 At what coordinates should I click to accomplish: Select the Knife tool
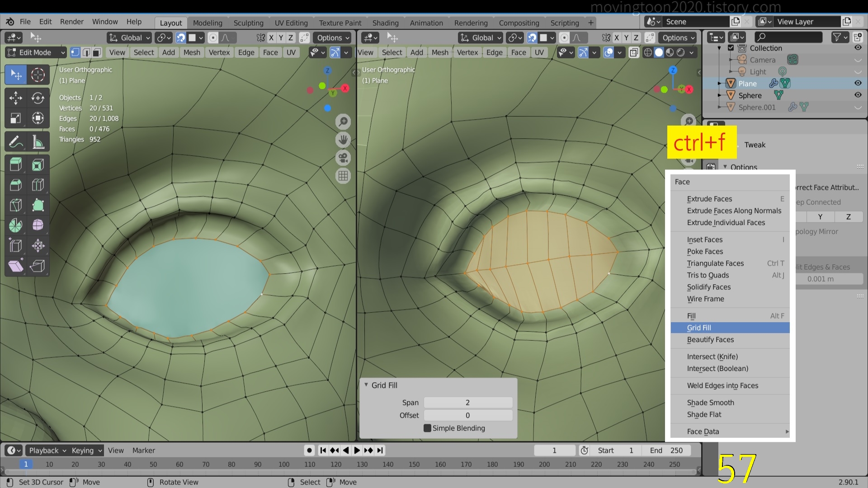(16, 205)
